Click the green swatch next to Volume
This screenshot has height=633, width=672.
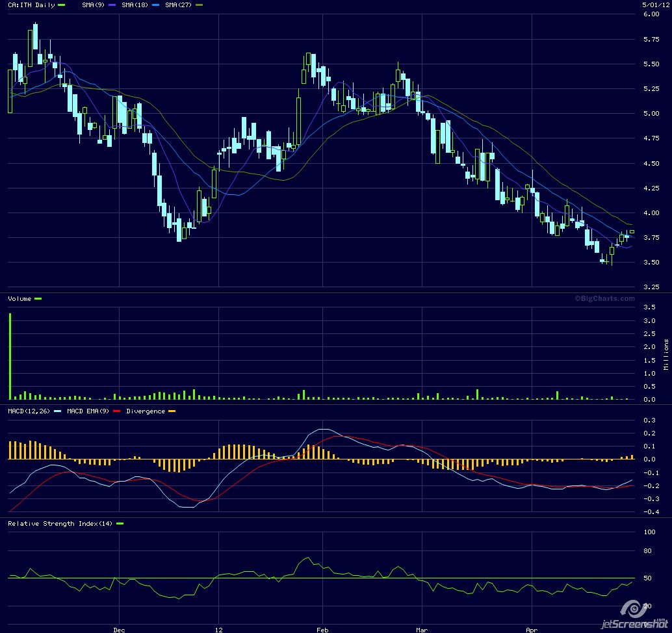[x=38, y=299]
